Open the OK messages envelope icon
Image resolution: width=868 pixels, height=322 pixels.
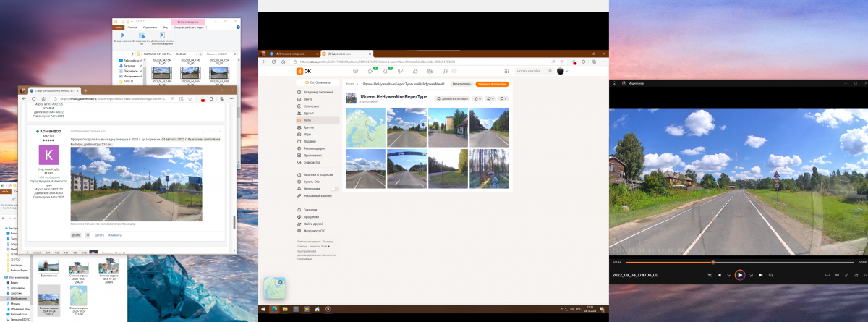(x=355, y=71)
